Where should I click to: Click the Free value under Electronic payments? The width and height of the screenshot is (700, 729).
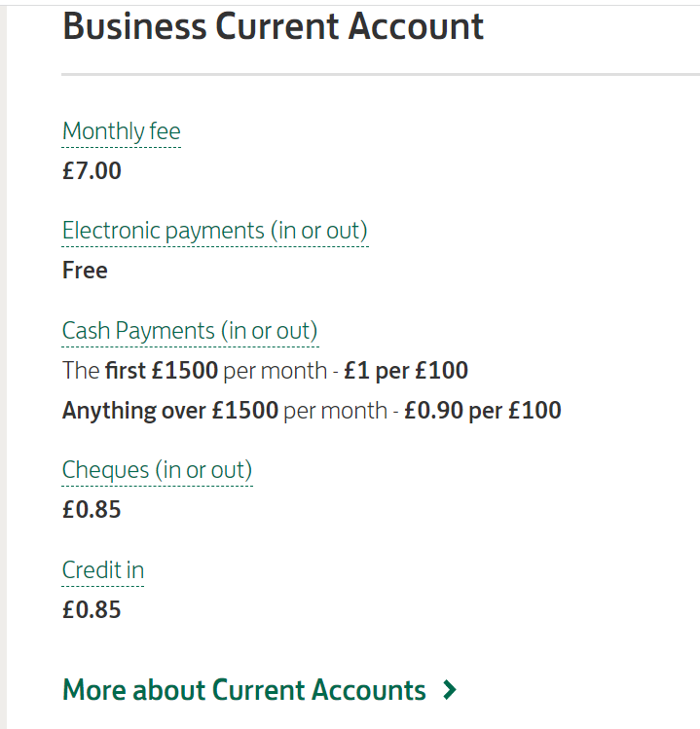coord(85,271)
